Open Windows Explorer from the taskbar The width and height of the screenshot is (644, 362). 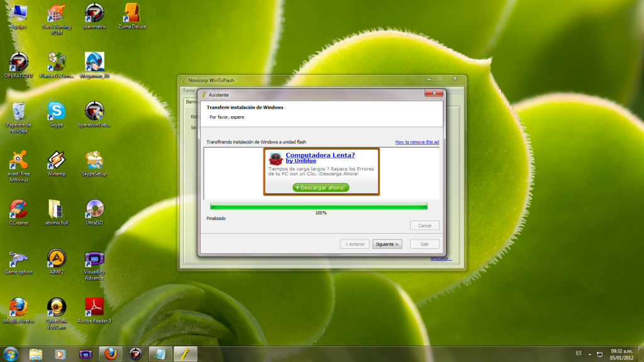click(36, 354)
